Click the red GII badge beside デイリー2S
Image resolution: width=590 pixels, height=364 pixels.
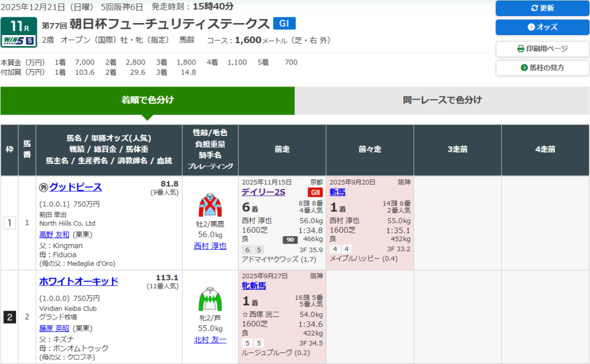[315, 192]
